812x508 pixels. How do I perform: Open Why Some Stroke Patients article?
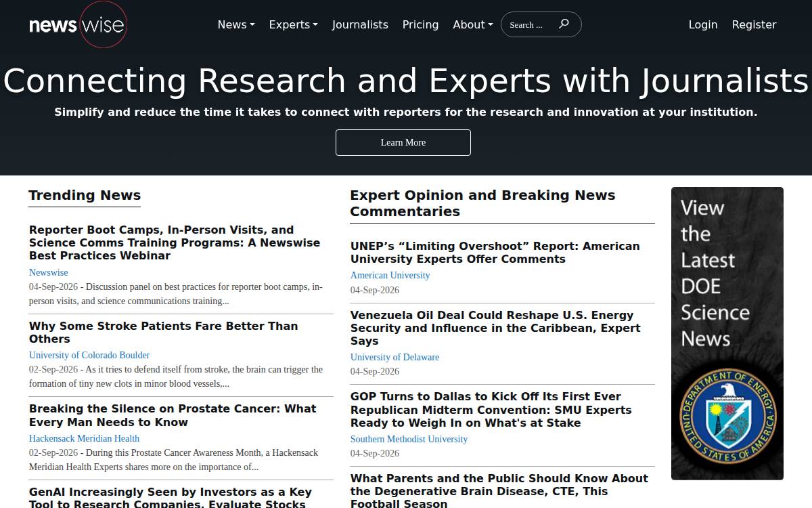click(163, 332)
